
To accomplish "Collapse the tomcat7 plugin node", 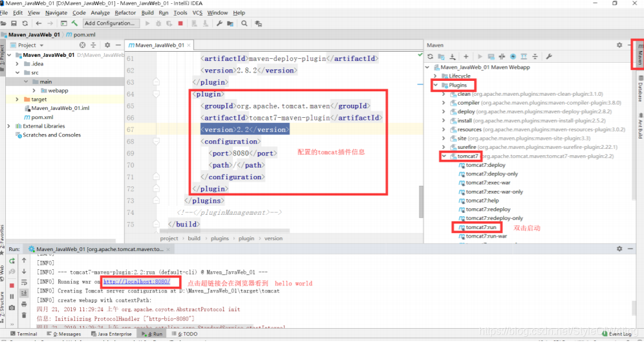I will pyautogui.click(x=444, y=156).
